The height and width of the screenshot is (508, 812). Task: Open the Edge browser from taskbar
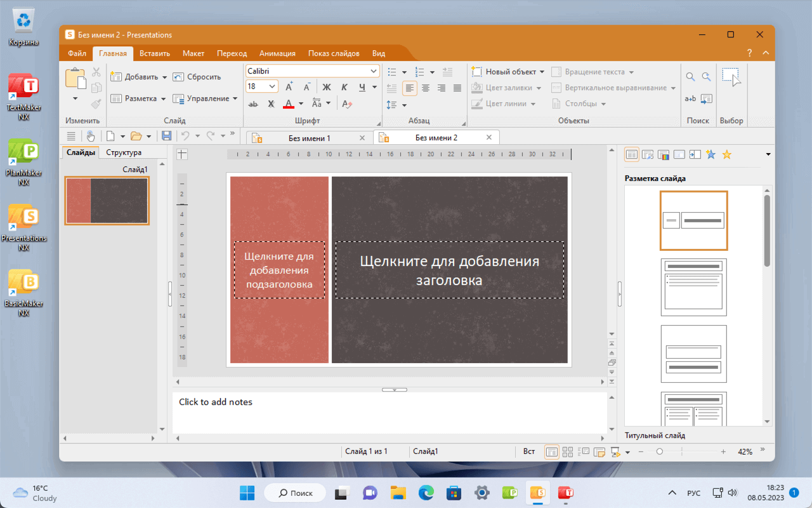point(426,493)
